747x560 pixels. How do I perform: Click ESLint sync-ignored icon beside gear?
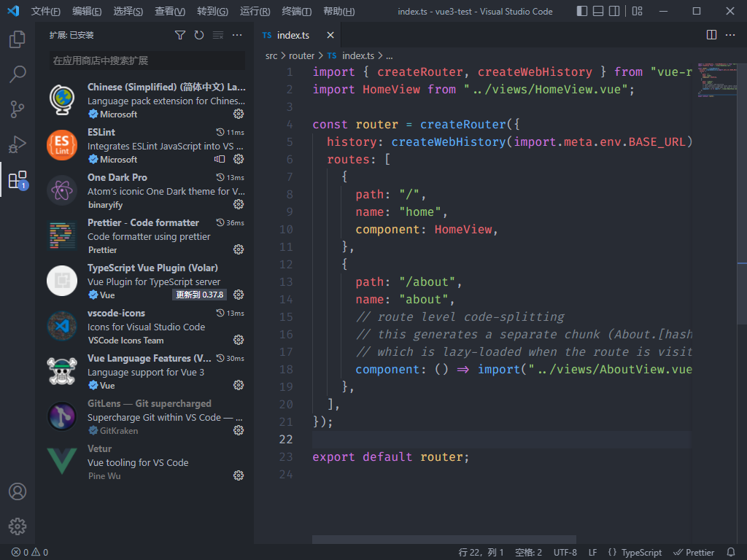click(x=220, y=159)
